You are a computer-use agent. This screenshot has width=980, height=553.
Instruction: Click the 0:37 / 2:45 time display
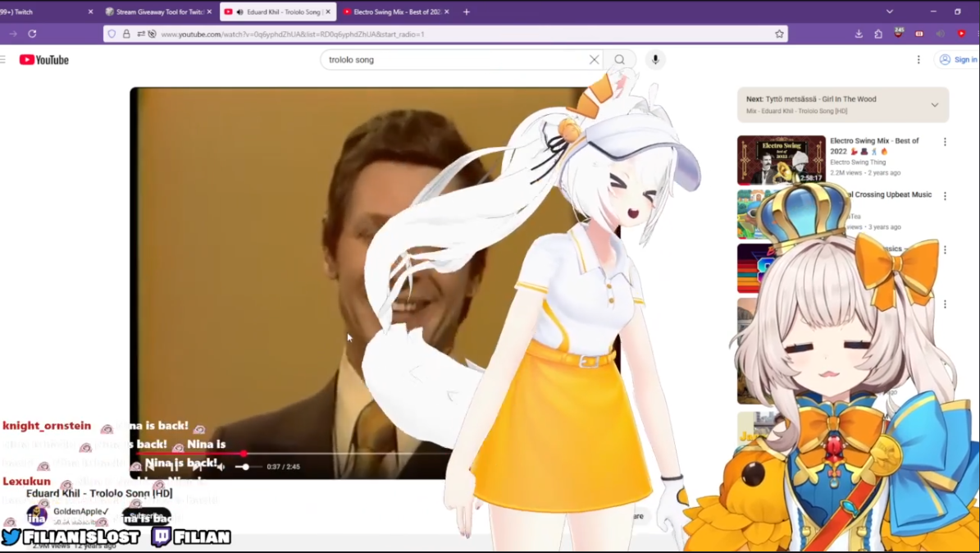(x=283, y=467)
